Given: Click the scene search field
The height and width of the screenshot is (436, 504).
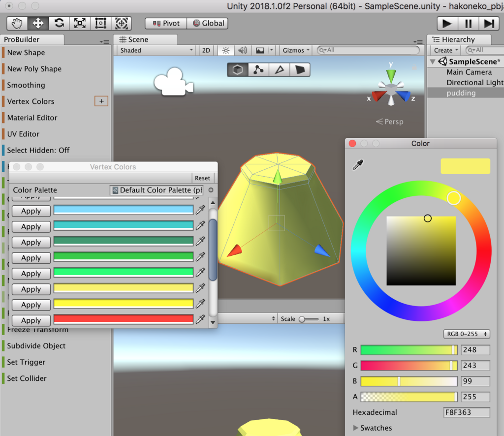Looking at the screenshot, I should click(368, 50).
